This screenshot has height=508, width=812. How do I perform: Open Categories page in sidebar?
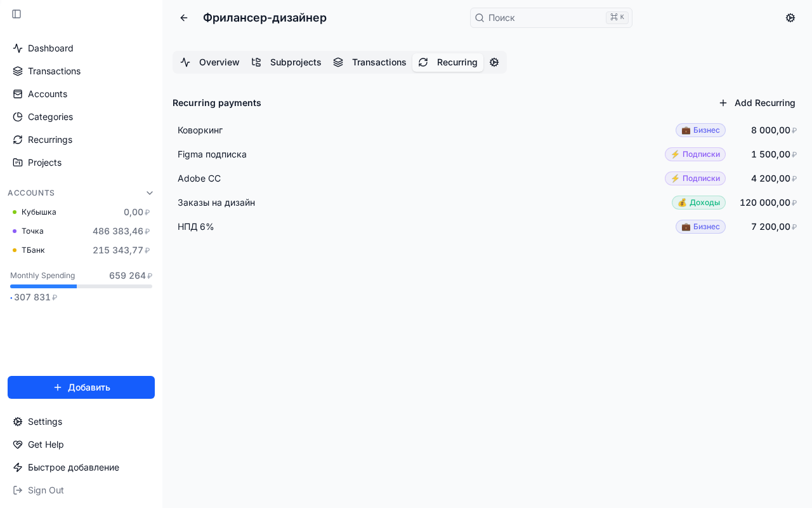(x=50, y=117)
